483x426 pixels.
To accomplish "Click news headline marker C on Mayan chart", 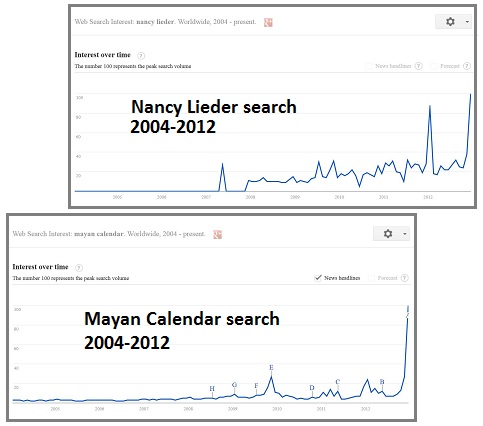I will [x=338, y=382].
